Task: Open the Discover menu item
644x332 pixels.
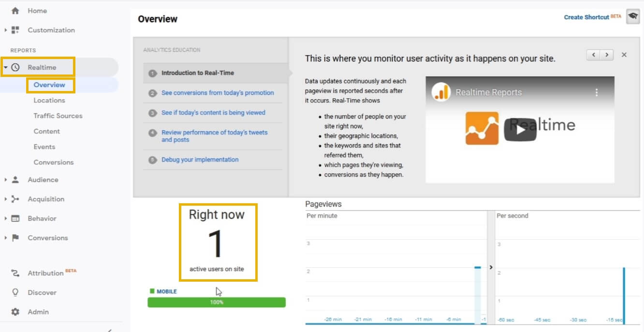Action: (42, 292)
